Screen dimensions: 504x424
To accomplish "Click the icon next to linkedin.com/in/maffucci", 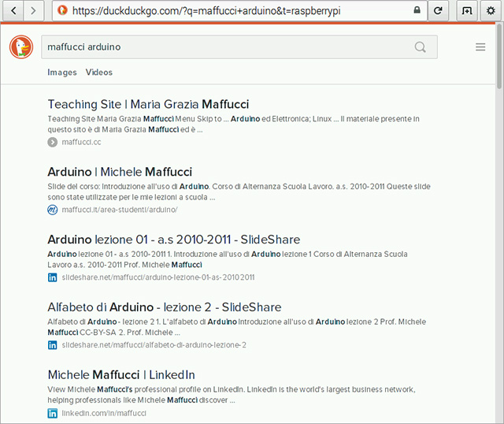I will 53,414.
